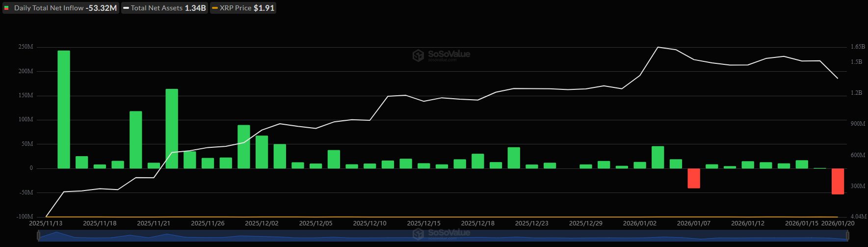Click the red outflow bar at 2026/01/20
Viewport: 868px width, 247px height.
(x=838, y=181)
